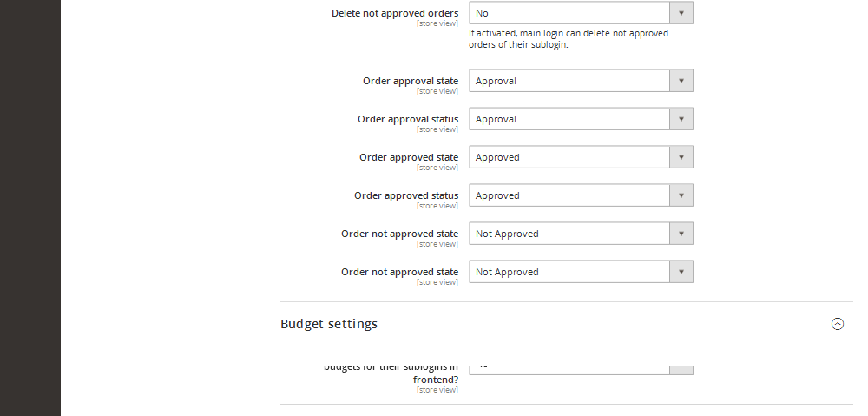Image resolution: width=868 pixels, height=416 pixels.
Task: Click the arrow button of Delete not approved orders
Action: (x=681, y=13)
